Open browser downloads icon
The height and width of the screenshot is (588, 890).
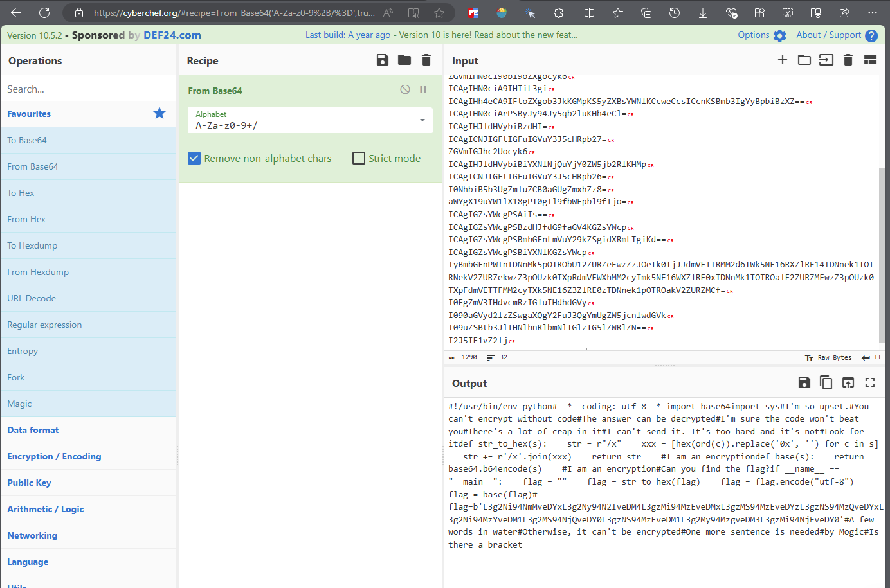click(703, 13)
